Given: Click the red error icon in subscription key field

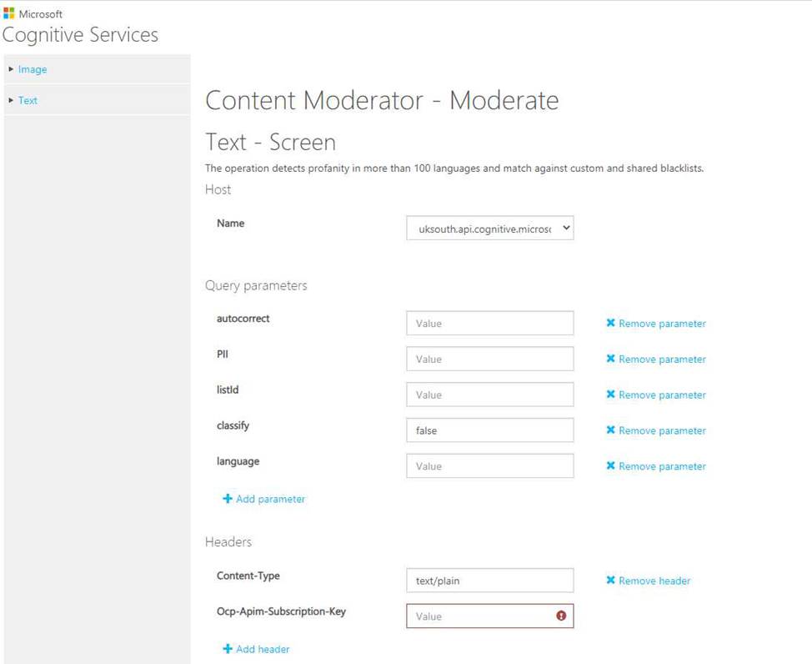Looking at the screenshot, I should pos(561,616).
